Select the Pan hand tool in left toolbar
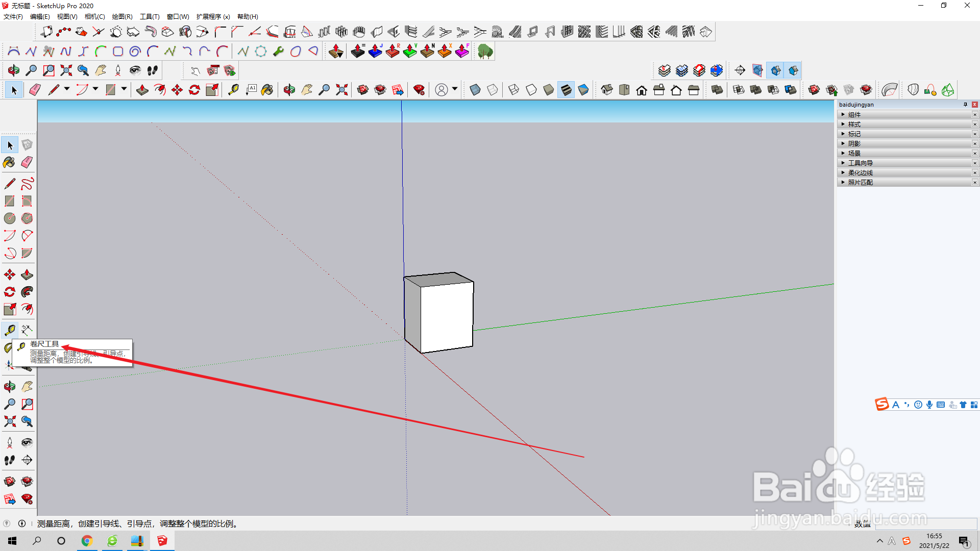The image size is (980, 551). point(27,387)
